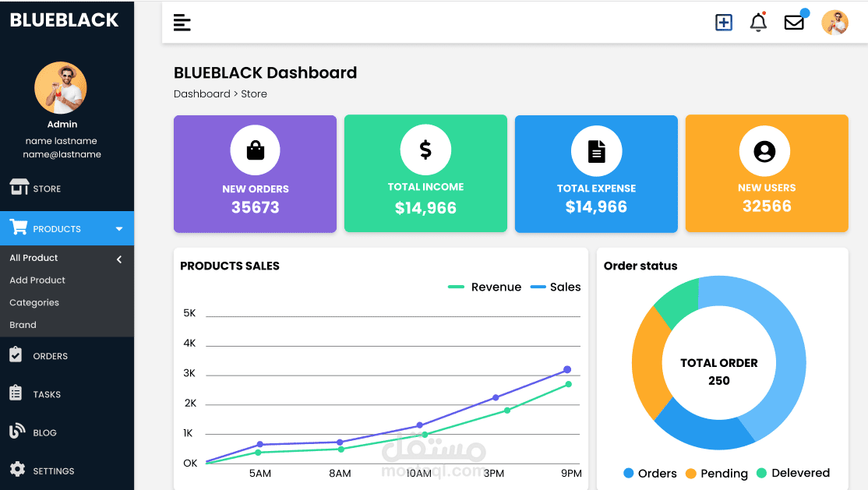Image resolution: width=868 pixels, height=490 pixels.
Task: Open the Orders section icon
Action: pos(17,355)
